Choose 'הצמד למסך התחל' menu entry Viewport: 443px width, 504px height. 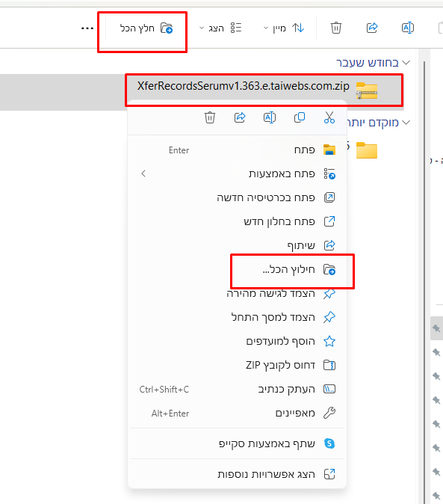(x=238, y=317)
